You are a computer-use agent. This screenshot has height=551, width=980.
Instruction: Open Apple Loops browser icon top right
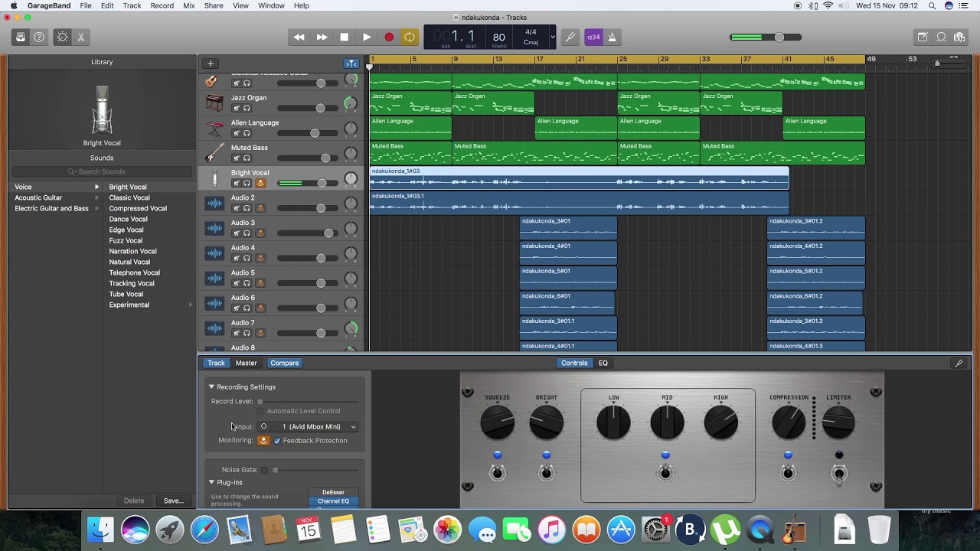(x=958, y=36)
